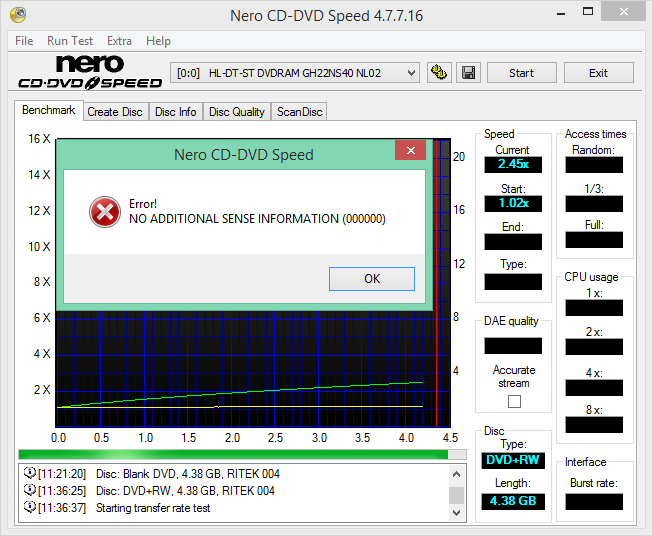Click the speed Type field
Viewport: 653px width, 536px height.
click(513, 282)
